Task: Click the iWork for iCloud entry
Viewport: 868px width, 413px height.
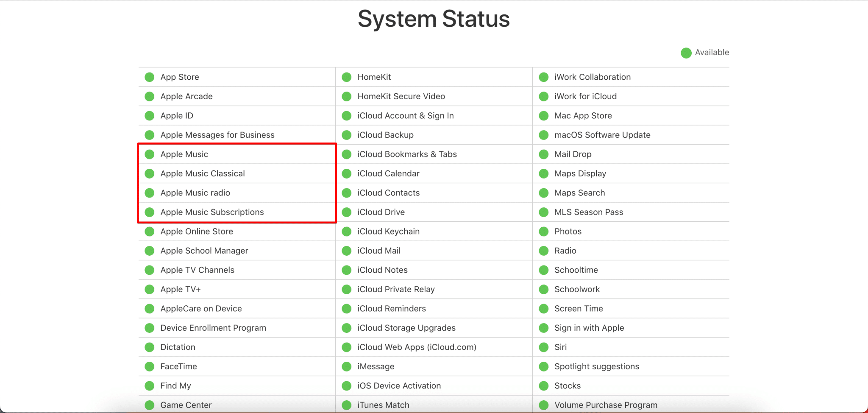Action: (x=631, y=96)
